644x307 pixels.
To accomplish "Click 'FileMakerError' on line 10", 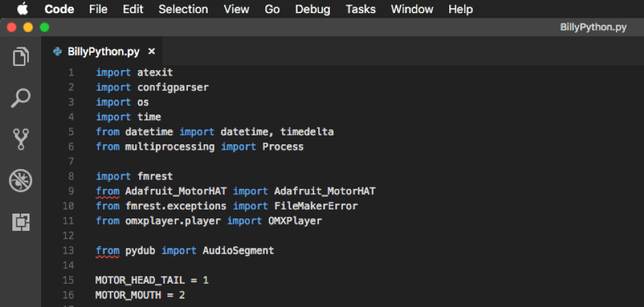I will click(316, 206).
